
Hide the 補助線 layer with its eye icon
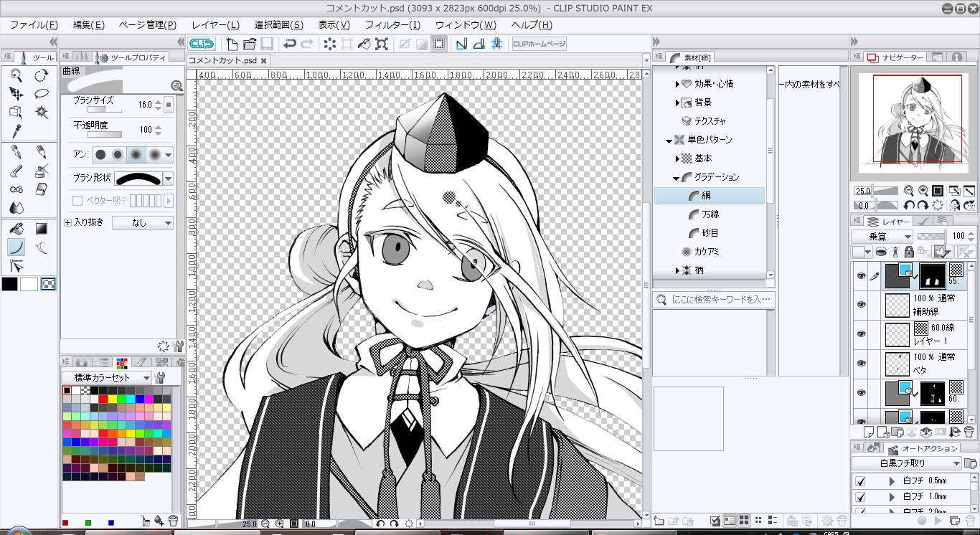pos(861,304)
